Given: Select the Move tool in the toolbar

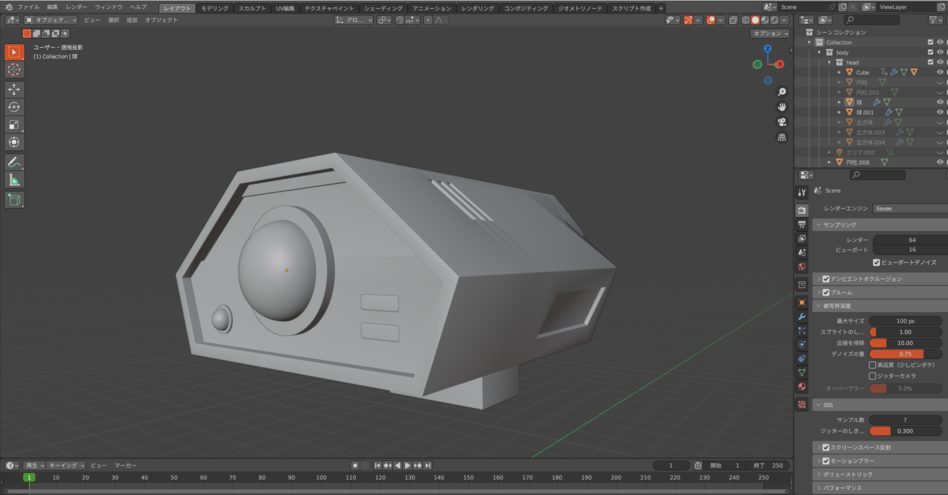Looking at the screenshot, I should [x=14, y=89].
